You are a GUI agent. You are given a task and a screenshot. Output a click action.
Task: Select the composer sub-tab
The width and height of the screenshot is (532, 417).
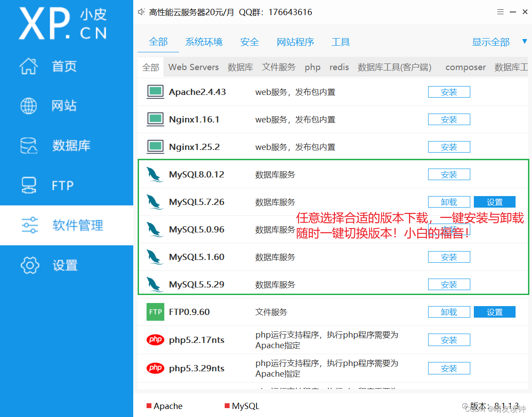(x=465, y=67)
